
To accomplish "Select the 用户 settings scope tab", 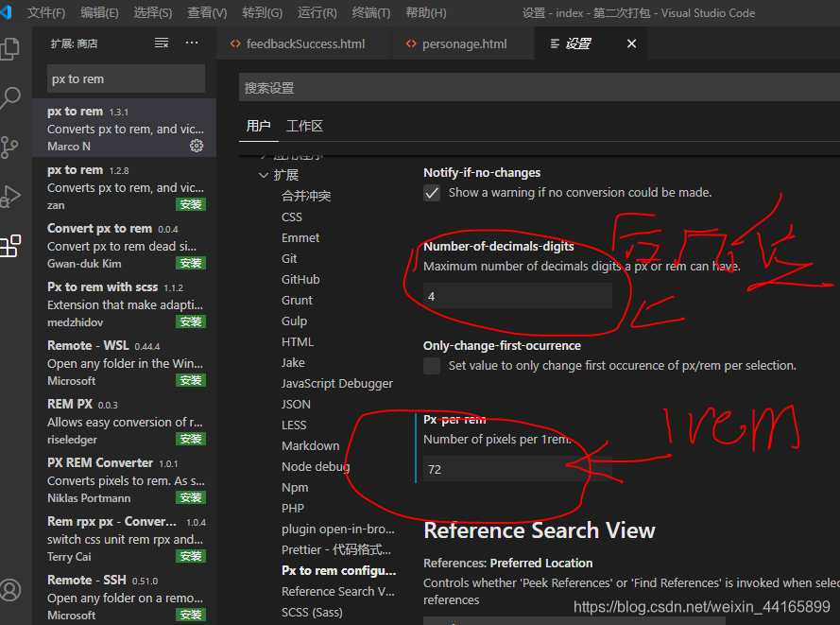I will [258, 126].
